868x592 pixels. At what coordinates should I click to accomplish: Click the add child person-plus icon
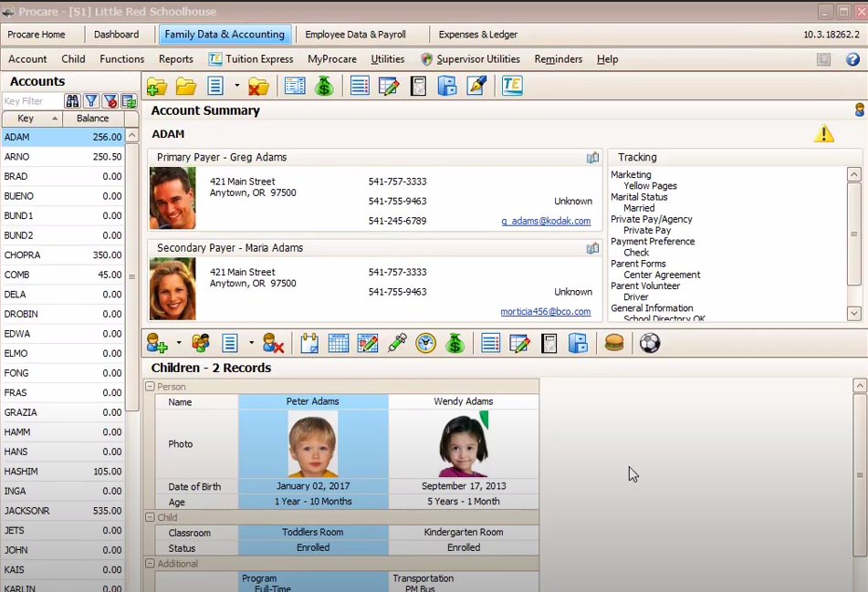tap(157, 344)
